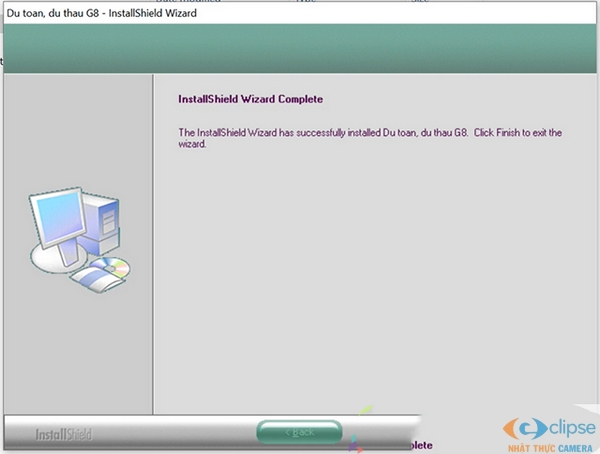
Task: Click the empty main content area
Action: [375, 280]
